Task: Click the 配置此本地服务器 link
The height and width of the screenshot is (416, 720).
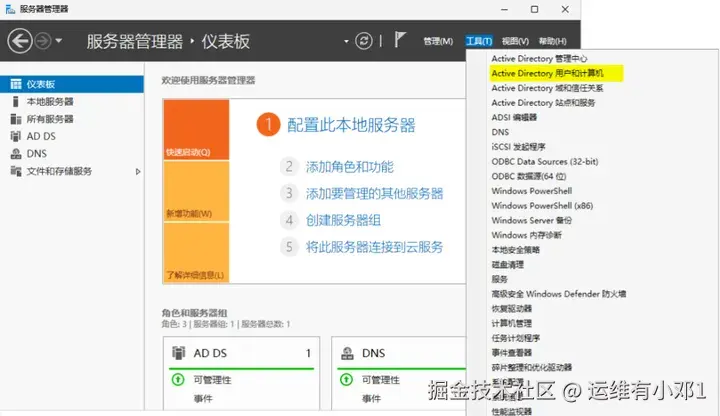Action: pyautogui.click(x=351, y=125)
